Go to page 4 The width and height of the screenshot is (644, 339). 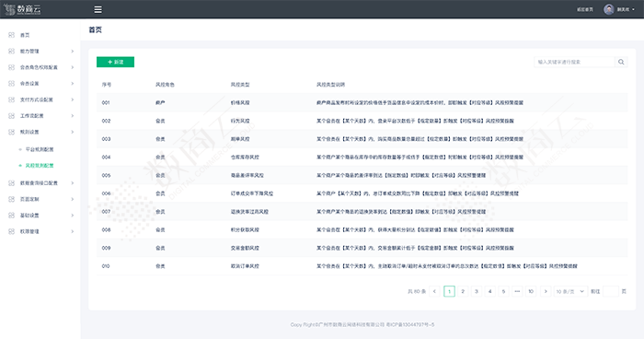(490, 291)
